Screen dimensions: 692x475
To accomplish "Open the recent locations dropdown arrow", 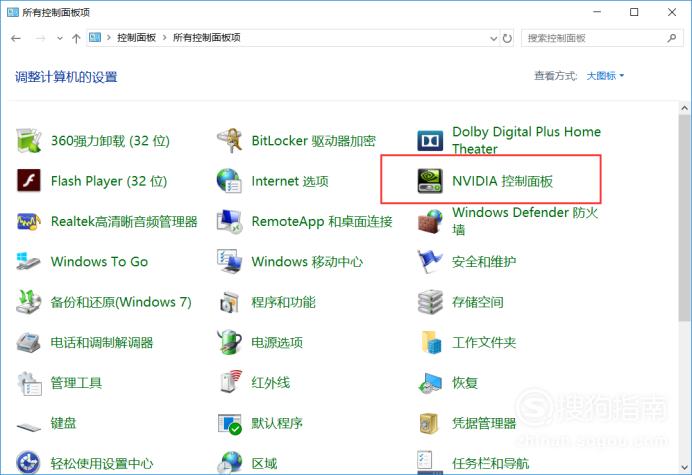I will (x=60, y=38).
